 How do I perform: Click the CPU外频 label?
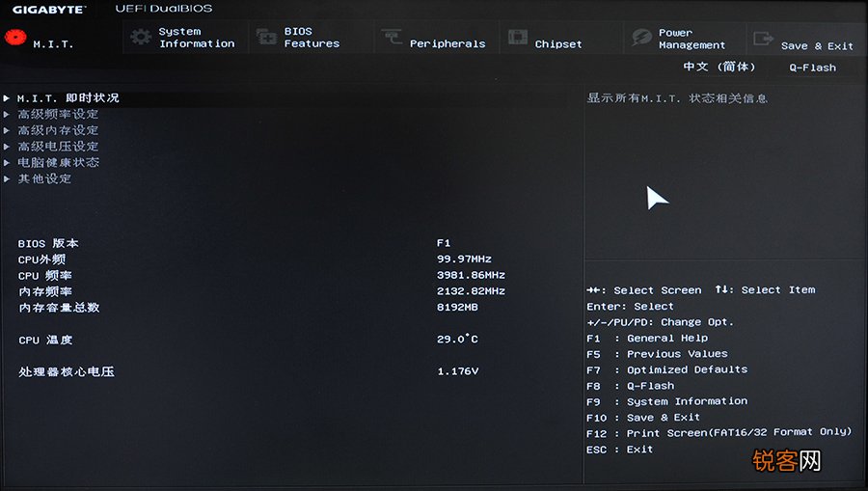[x=41, y=259]
